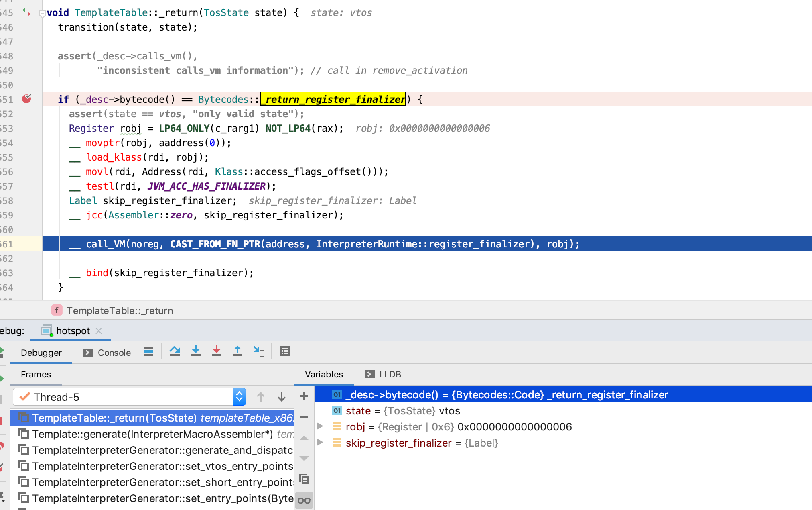Expand the skip_register_finalizer variable node
The image size is (812, 510).
pos(320,443)
